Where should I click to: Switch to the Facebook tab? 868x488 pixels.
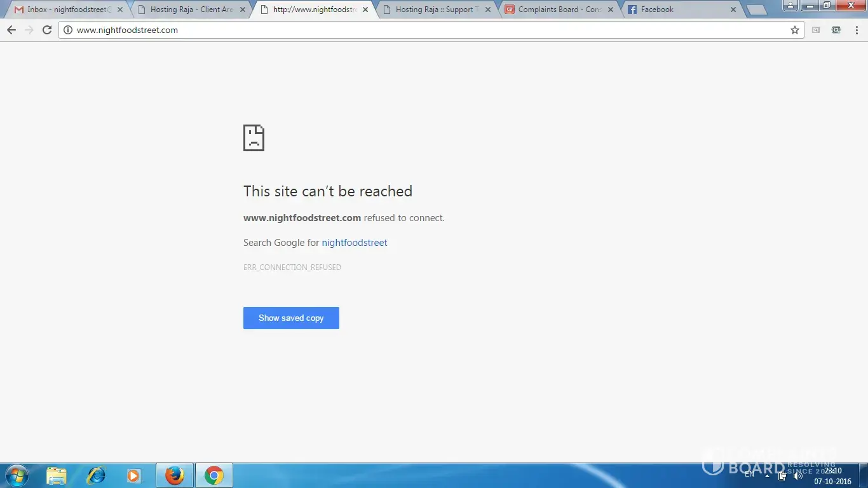pos(682,10)
